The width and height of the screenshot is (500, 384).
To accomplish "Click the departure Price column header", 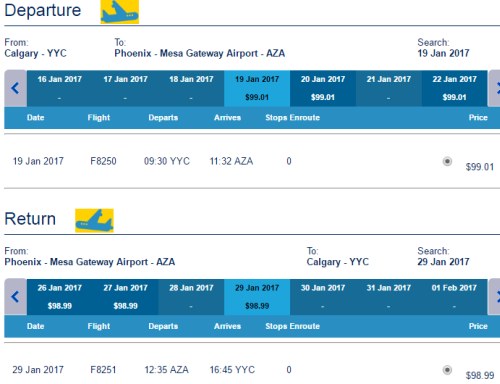I will tap(478, 118).
